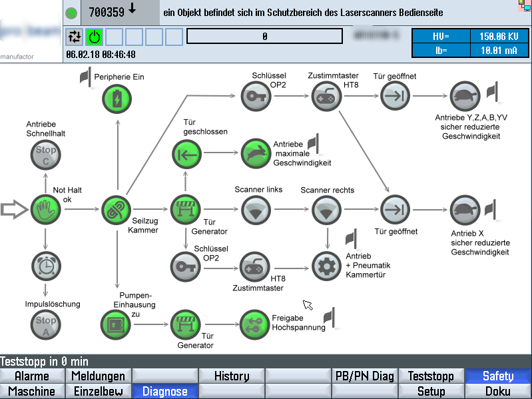
Task: Click the Pumpen-Einhausung zu safe icon
Action: (116, 324)
